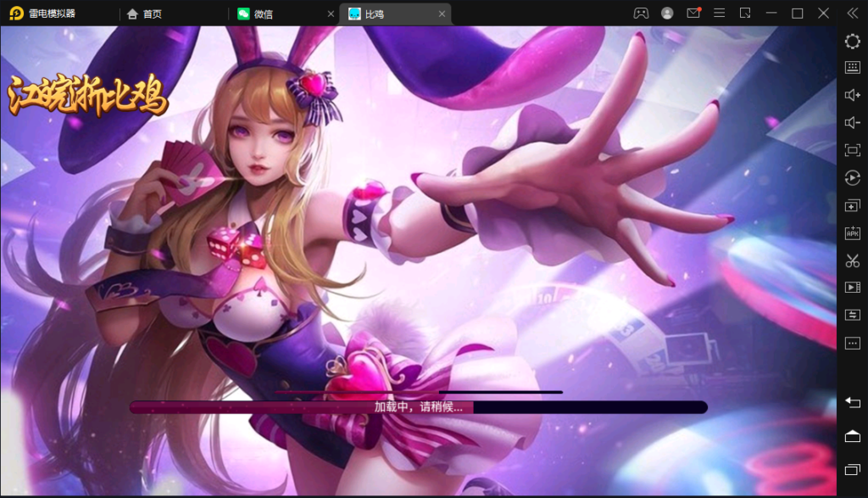Click the install APK icon

point(852,232)
